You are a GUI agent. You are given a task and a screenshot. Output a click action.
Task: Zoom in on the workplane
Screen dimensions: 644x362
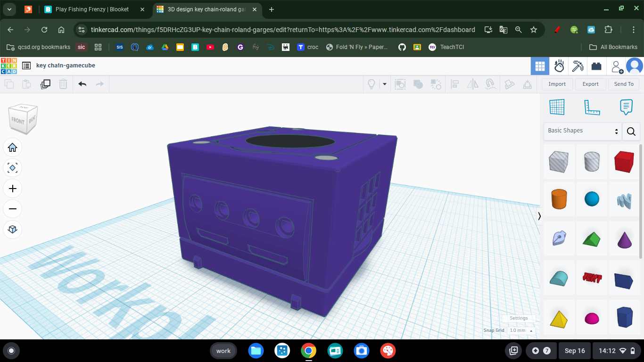13,189
